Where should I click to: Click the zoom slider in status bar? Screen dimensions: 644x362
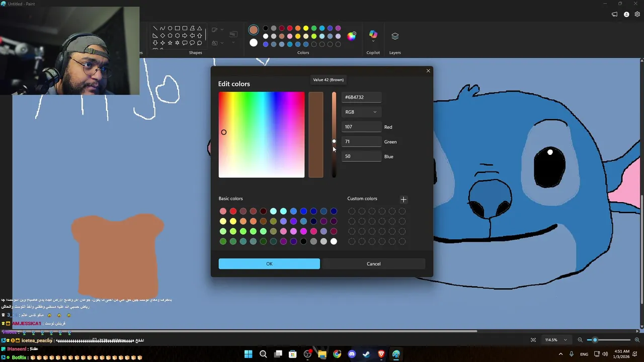tap(609, 340)
